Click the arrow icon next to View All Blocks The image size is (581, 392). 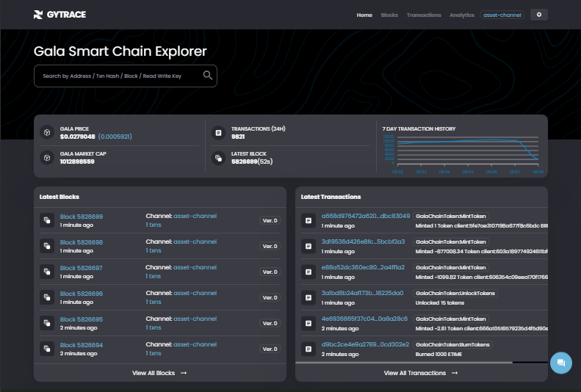point(184,373)
